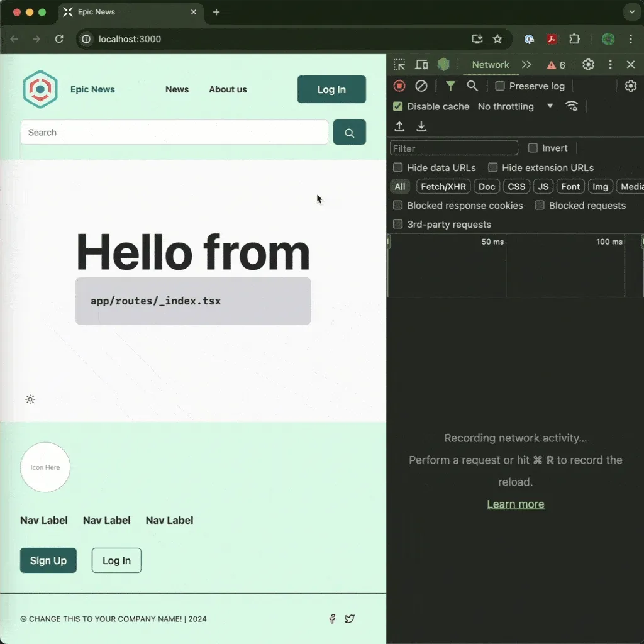Open network conditions wifi icon
Viewport: 644px width, 644px height.
572,106
